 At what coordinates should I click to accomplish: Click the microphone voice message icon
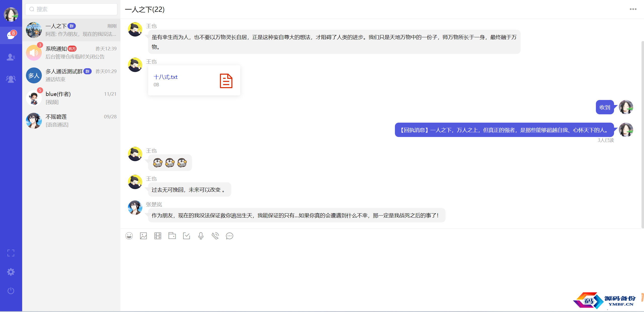click(201, 236)
